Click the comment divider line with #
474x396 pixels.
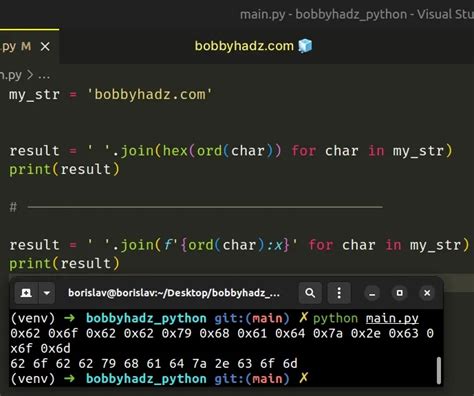pos(196,207)
